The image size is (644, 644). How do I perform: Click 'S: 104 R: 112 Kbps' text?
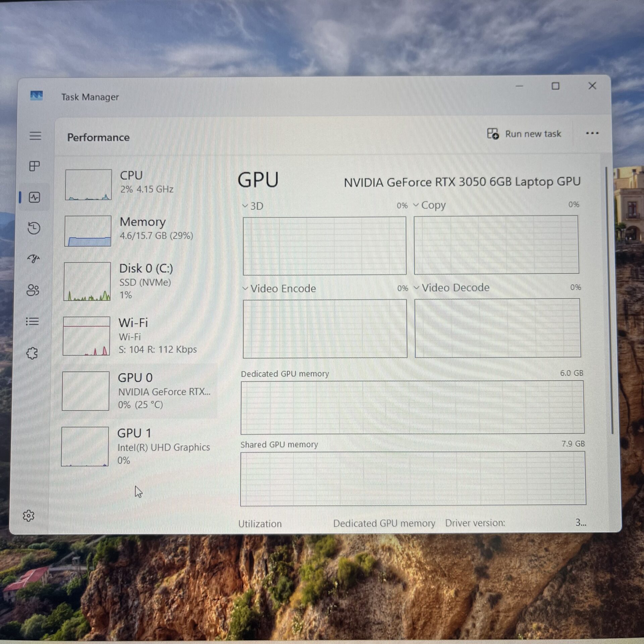(158, 350)
